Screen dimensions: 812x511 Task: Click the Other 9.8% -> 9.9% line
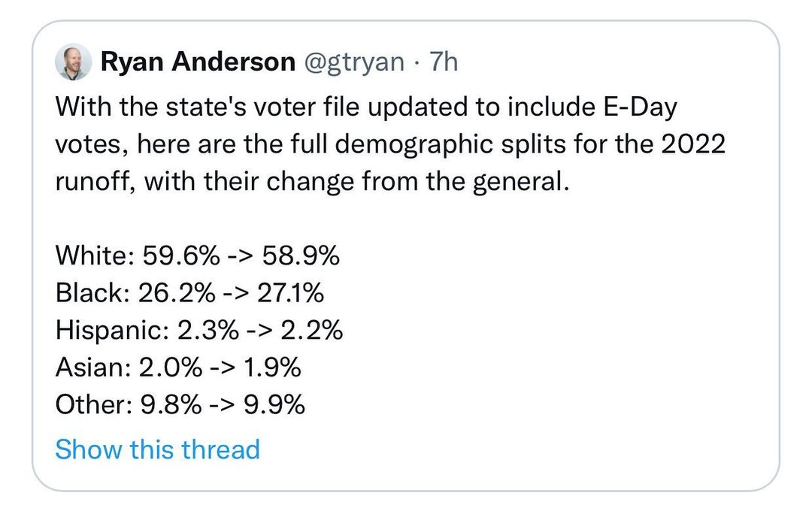pos(180,406)
